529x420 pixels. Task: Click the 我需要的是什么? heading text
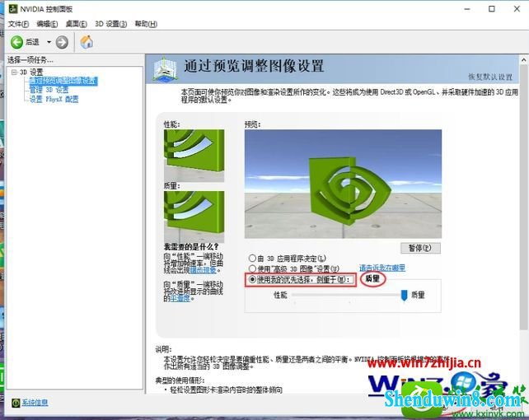pyautogui.click(x=191, y=247)
